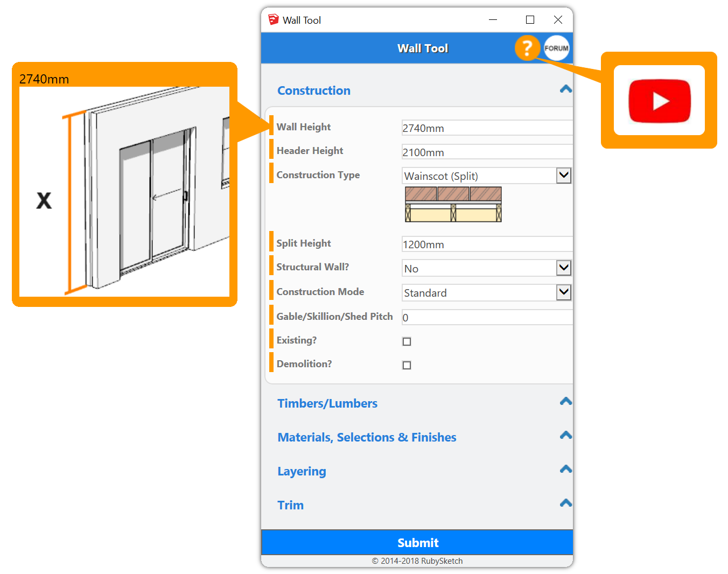Viewport: 728px width, 574px height.
Task: Collapse the Construction section chevron
Action: click(565, 89)
